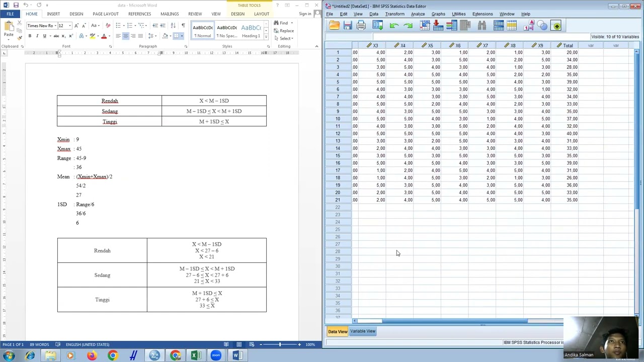This screenshot has width=644, height=362.
Task: Open Change Case dropdown in Word
Action: (x=96, y=26)
